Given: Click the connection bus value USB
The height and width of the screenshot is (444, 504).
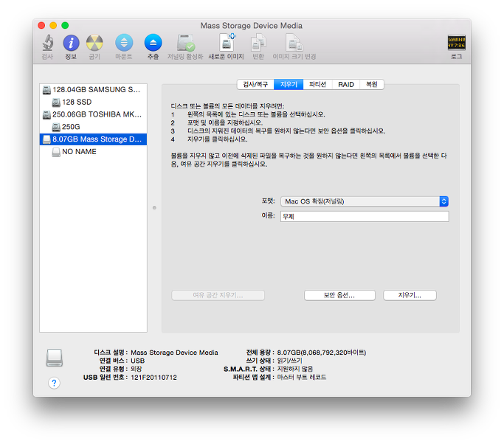Looking at the screenshot, I should click(x=137, y=361).
